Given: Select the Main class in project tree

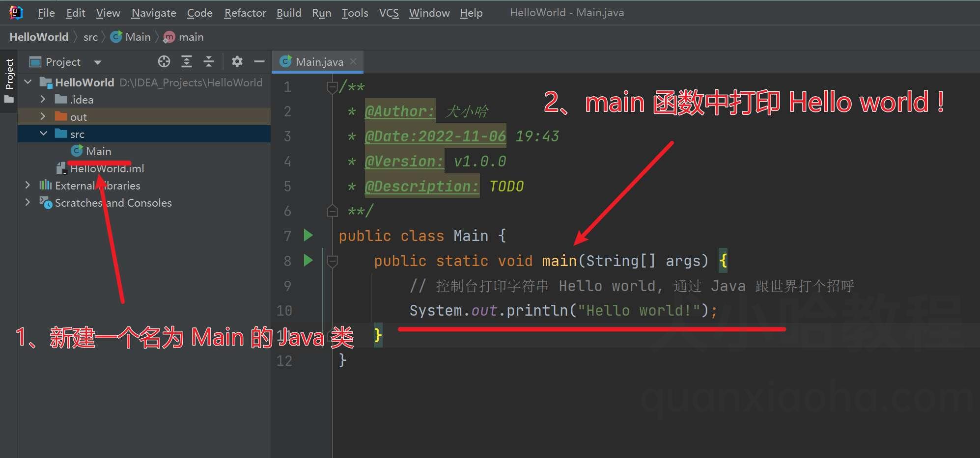Looking at the screenshot, I should tap(144, 151).
